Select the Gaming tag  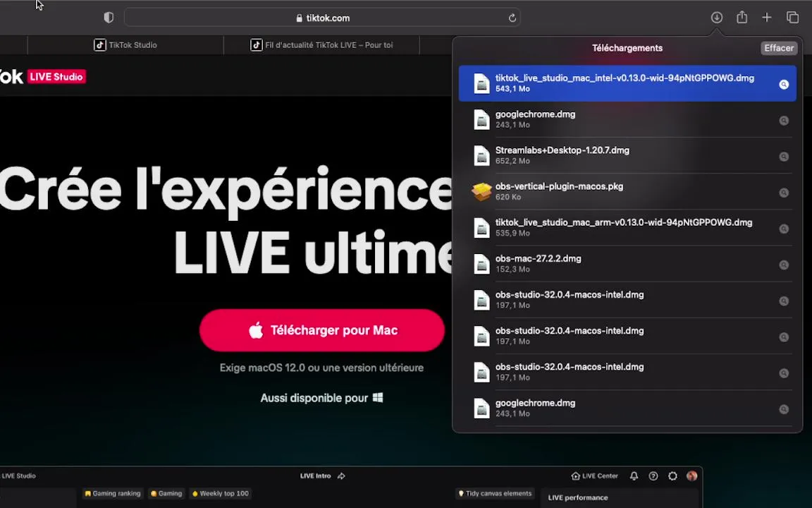pos(166,493)
